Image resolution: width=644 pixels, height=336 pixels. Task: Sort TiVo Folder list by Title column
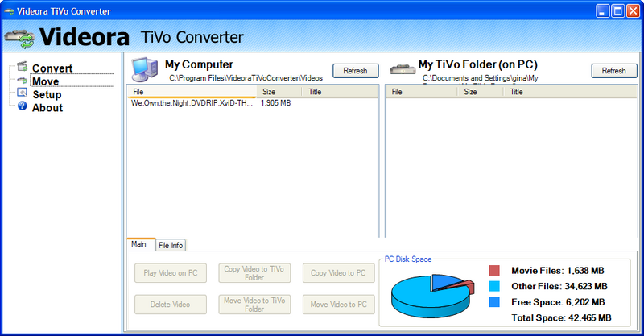[x=570, y=92]
